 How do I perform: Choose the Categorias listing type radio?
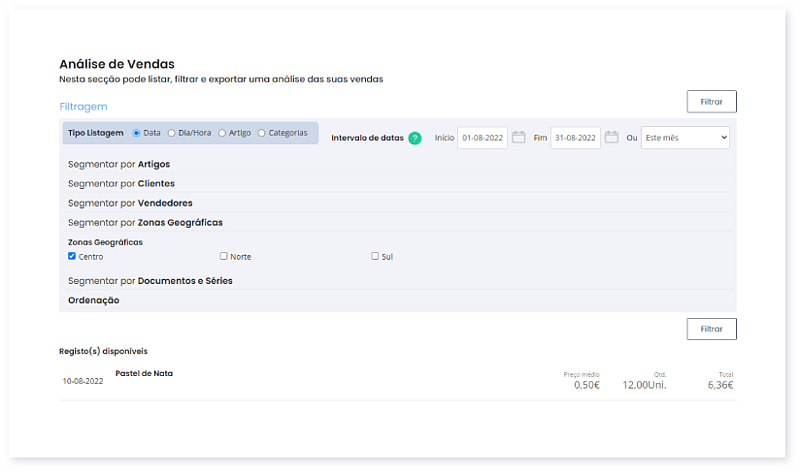[x=262, y=133]
